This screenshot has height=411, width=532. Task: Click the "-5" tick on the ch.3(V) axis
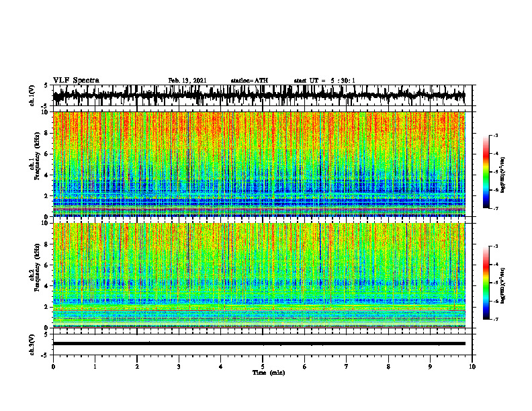[46, 355]
